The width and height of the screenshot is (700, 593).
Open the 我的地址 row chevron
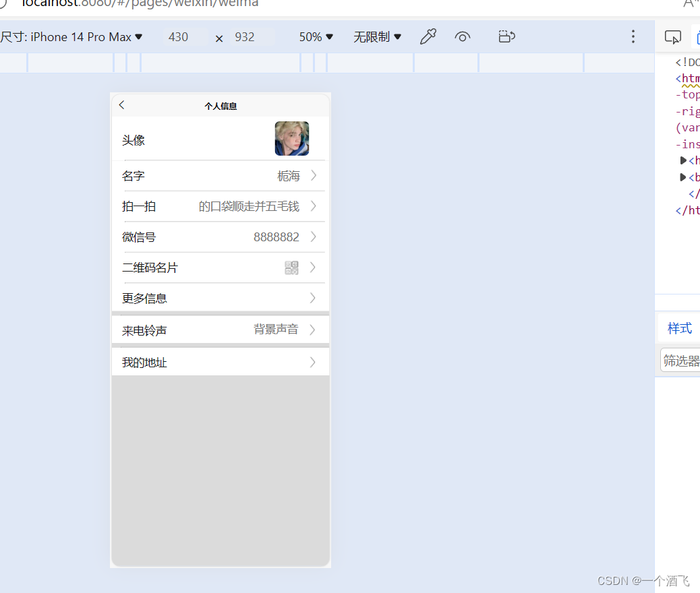312,363
